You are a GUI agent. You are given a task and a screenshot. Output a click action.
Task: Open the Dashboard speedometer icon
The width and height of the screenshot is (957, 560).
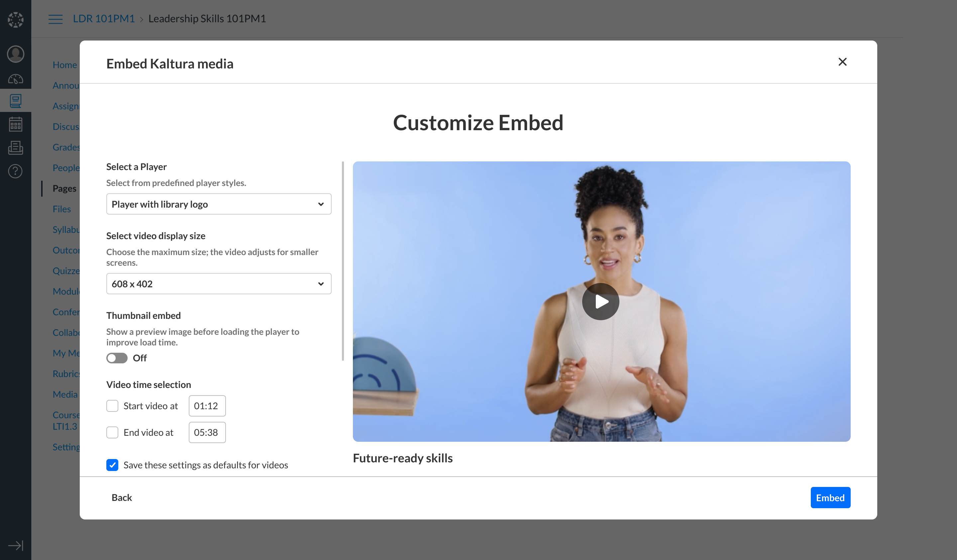point(16,79)
